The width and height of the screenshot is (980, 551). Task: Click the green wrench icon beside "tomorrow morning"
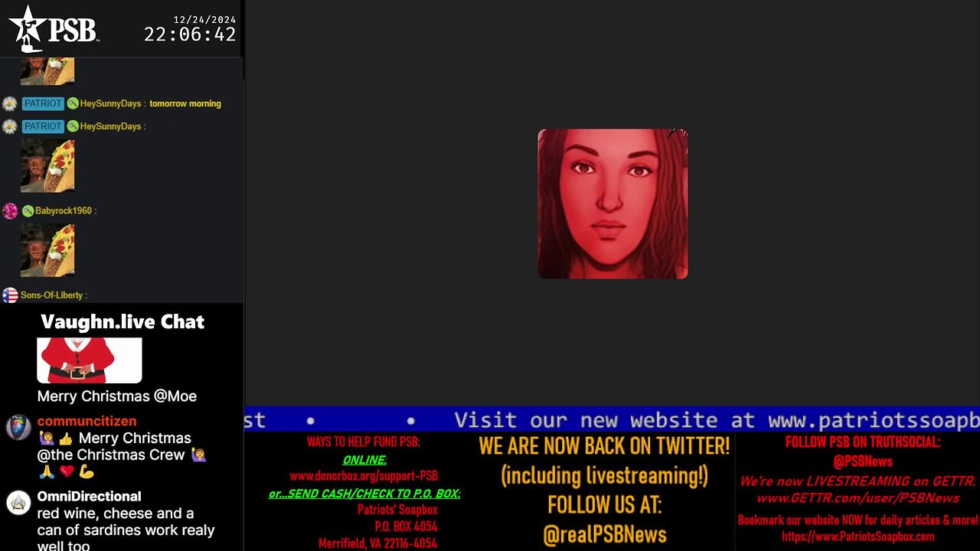click(73, 103)
